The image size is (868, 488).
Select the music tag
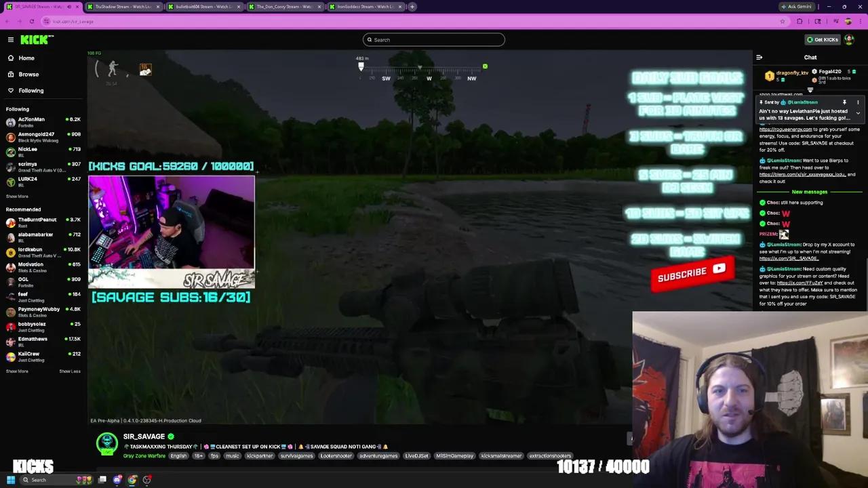(233, 456)
